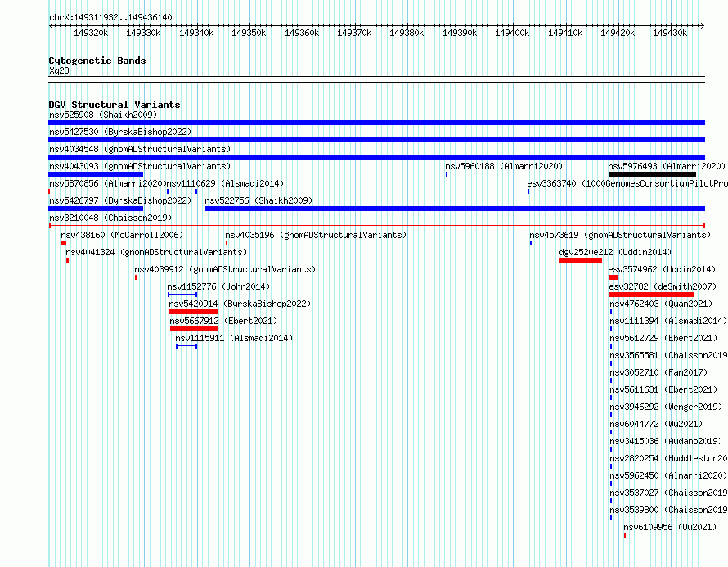Screen dimensions: 728x567
Task: Click the red nsv438160 feature block
Action: 64,243
